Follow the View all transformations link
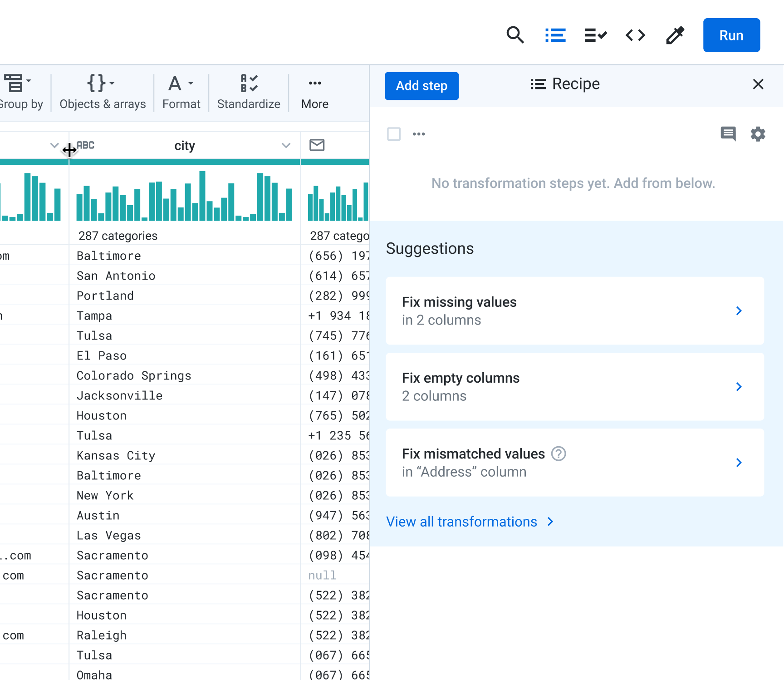 pos(470,522)
